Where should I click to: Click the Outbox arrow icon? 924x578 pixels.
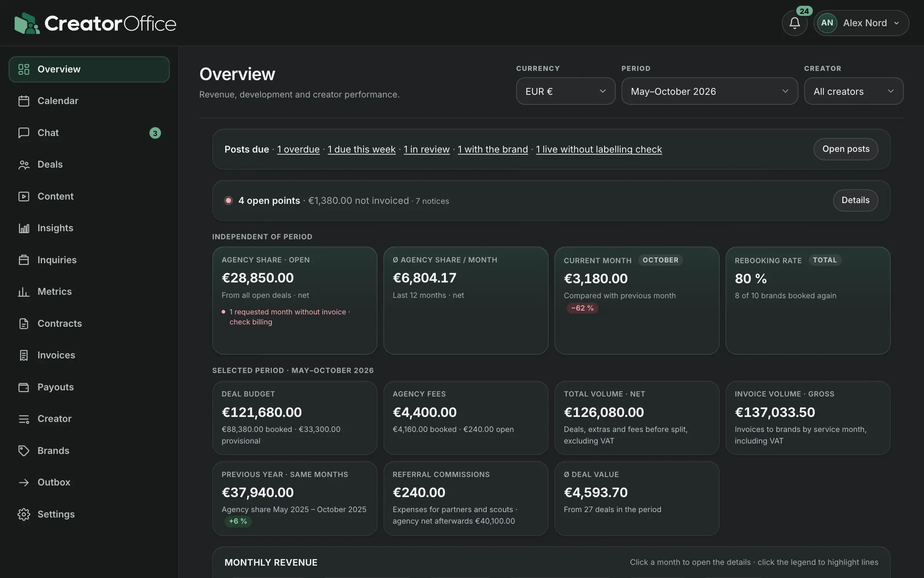coord(24,482)
